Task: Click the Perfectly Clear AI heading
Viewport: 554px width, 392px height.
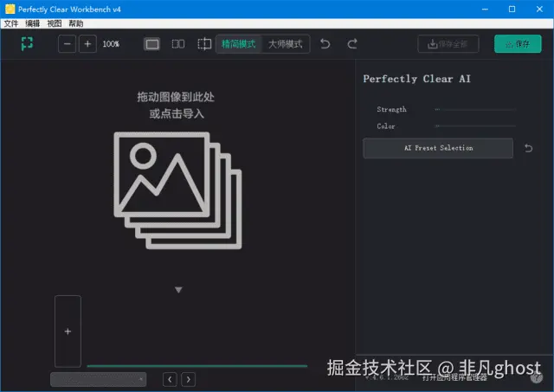Action: pyautogui.click(x=417, y=79)
